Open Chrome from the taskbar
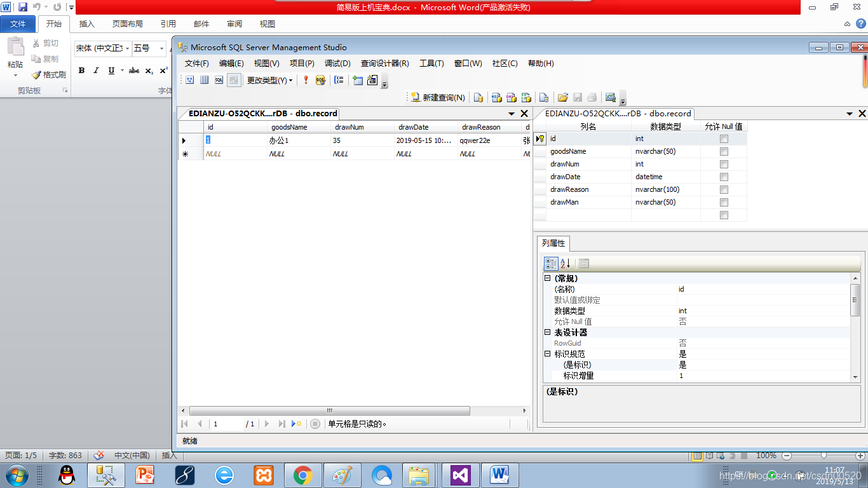Screen dimensions: 868x488 302,475
